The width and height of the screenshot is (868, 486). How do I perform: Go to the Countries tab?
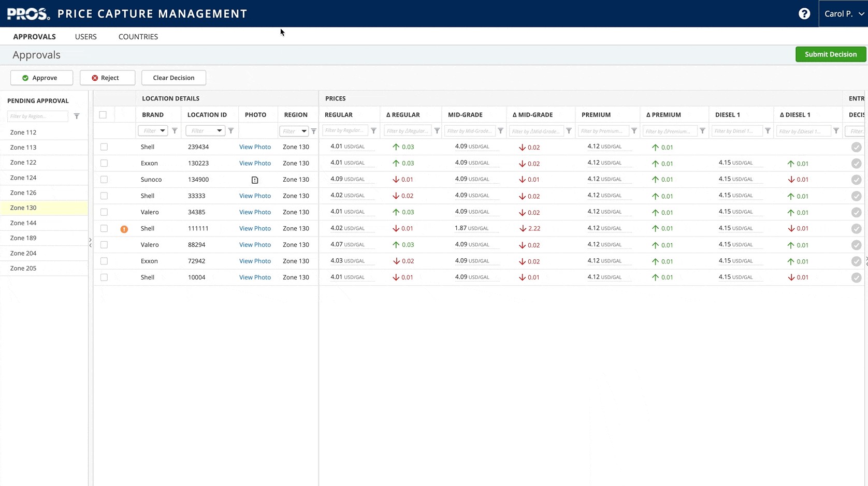(138, 37)
